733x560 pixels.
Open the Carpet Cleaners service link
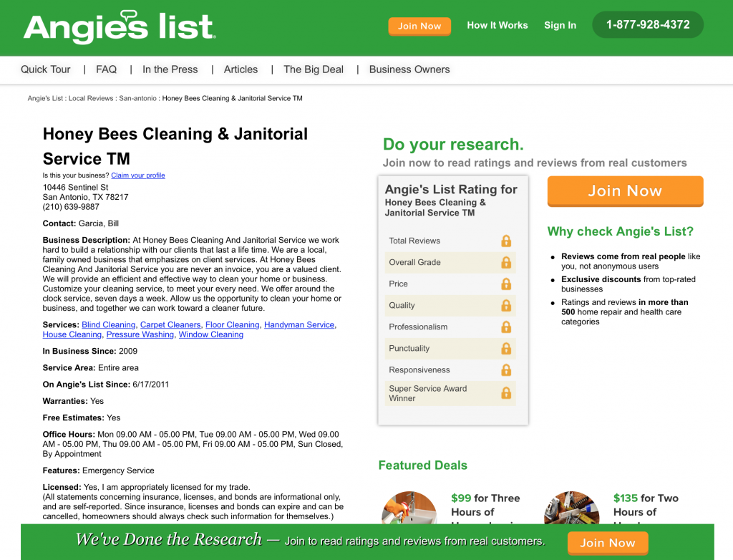(x=170, y=324)
